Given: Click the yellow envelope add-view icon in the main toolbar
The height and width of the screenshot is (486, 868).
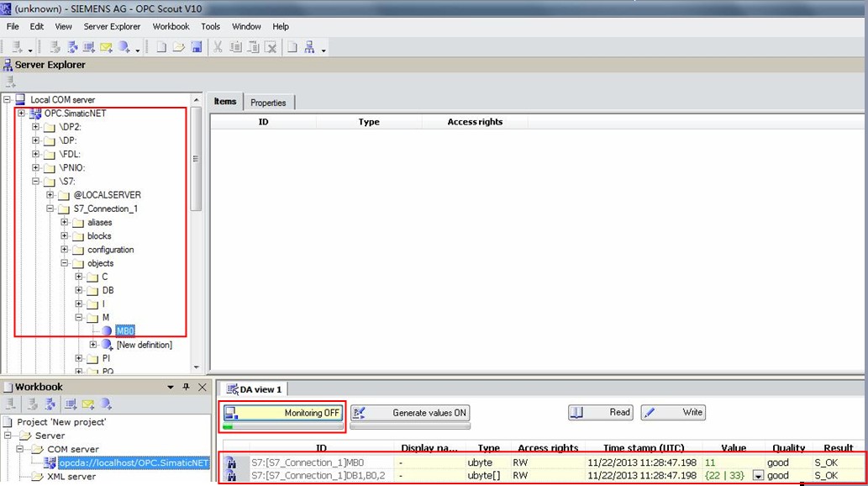Looking at the screenshot, I should pyautogui.click(x=106, y=47).
